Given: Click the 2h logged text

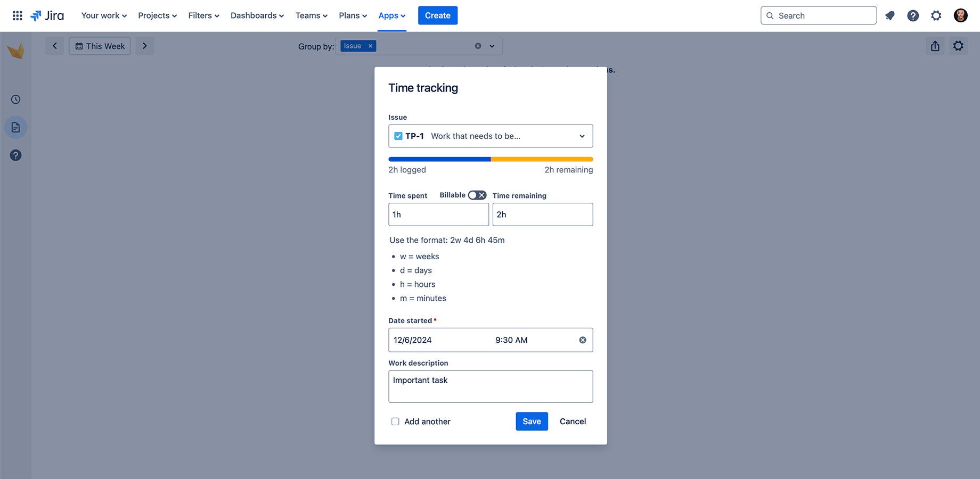Looking at the screenshot, I should tap(407, 170).
